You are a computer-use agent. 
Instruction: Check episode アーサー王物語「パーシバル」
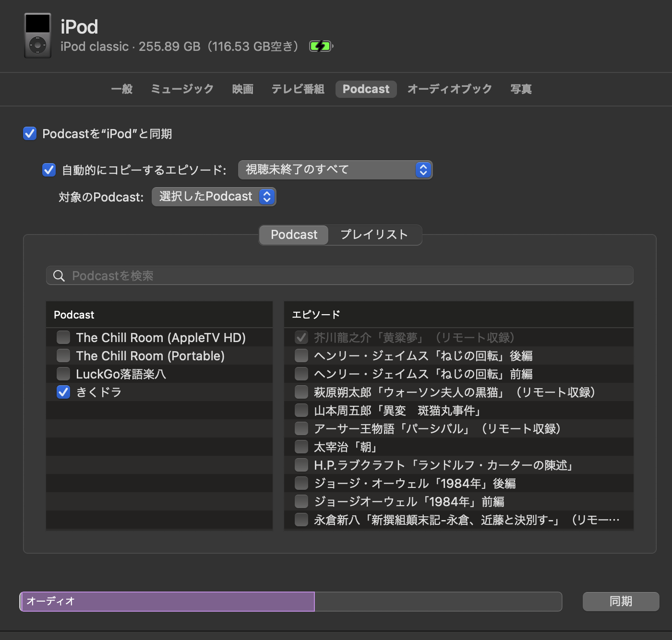click(301, 428)
